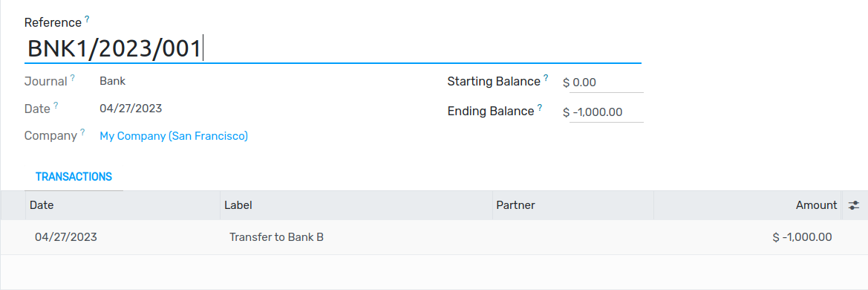The width and height of the screenshot is (868, 290).
Task: Click the transaction row date 04/27/2023
Action: click(66, 237)
